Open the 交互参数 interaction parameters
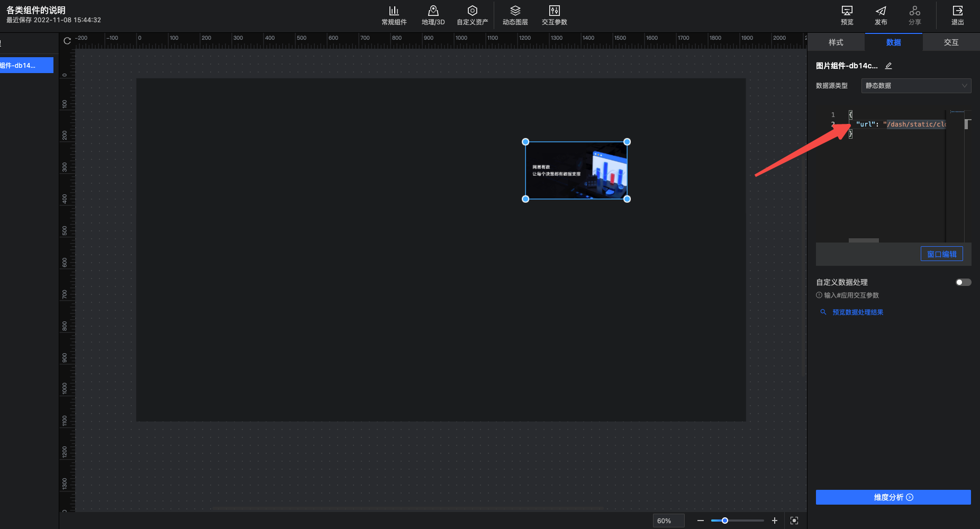The height and width of the screenshot is (529, 980). click(x=554, y=15)
